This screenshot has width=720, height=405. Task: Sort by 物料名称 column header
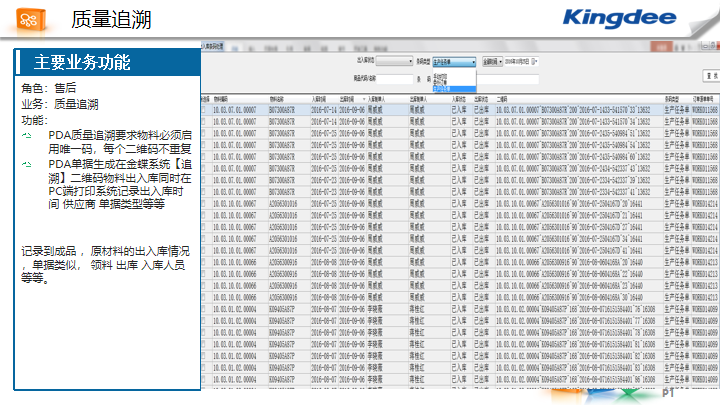tap(276, 99)
